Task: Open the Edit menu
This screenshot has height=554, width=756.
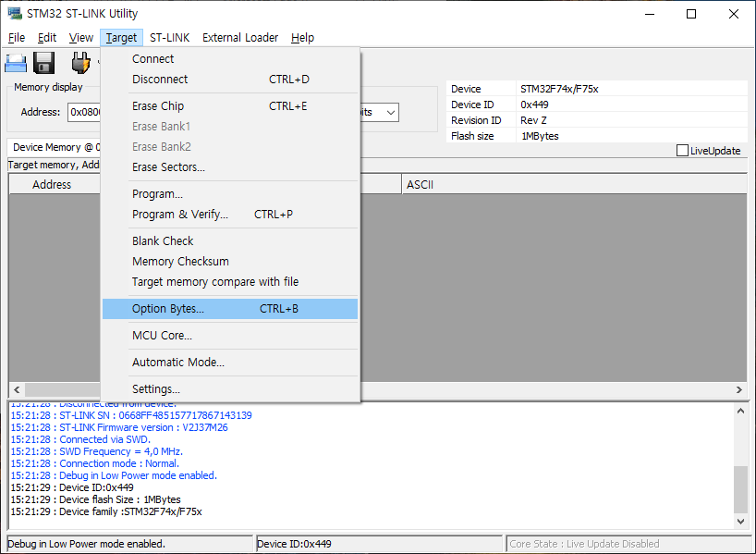Action: coord(47,38)
